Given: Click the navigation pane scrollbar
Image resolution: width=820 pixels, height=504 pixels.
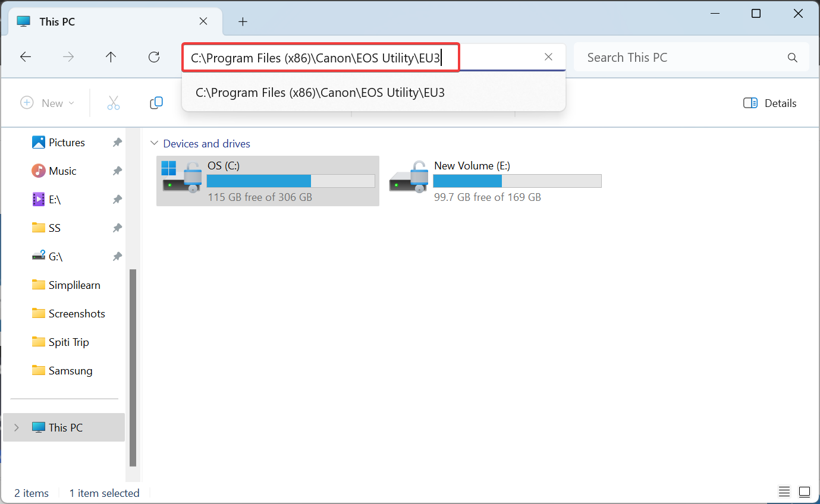Looking at the screenshot, I should [133, 367].
